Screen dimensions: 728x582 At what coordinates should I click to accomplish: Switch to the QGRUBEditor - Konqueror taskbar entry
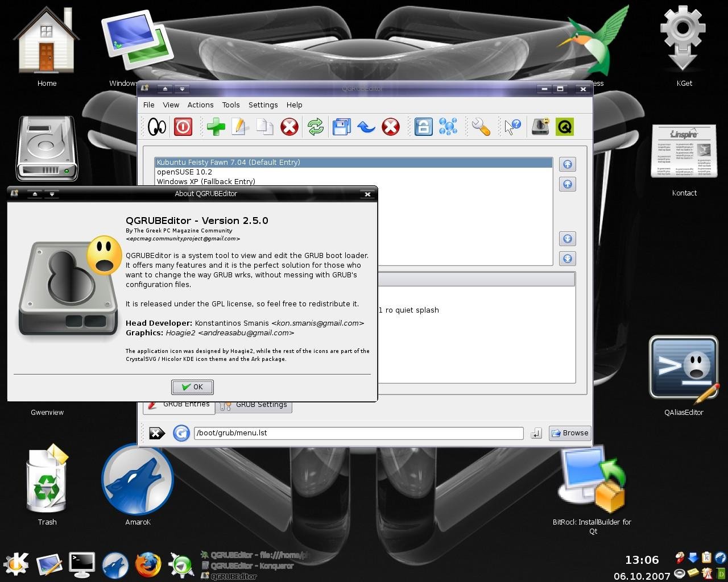coord(249,566)
